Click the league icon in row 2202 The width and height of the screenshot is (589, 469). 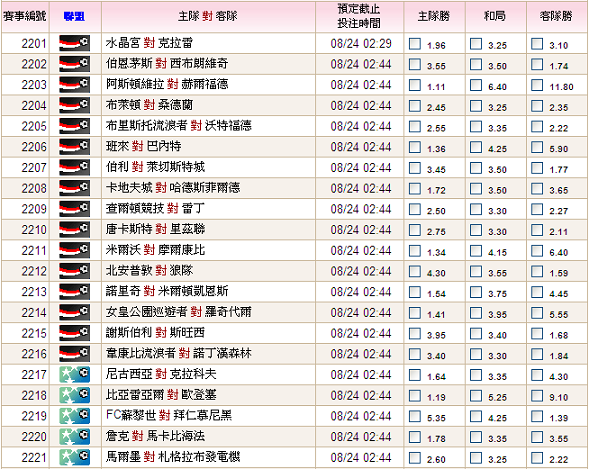point(74,64)
